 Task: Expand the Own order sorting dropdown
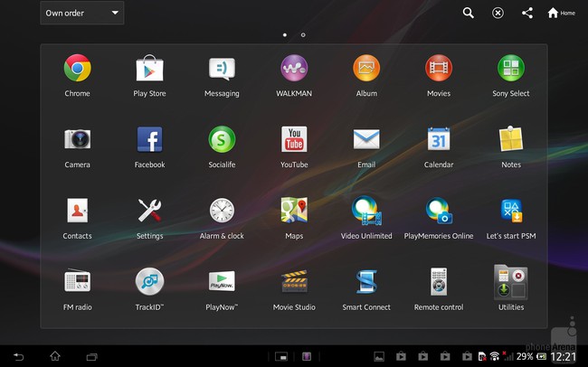tap(81, 14)
